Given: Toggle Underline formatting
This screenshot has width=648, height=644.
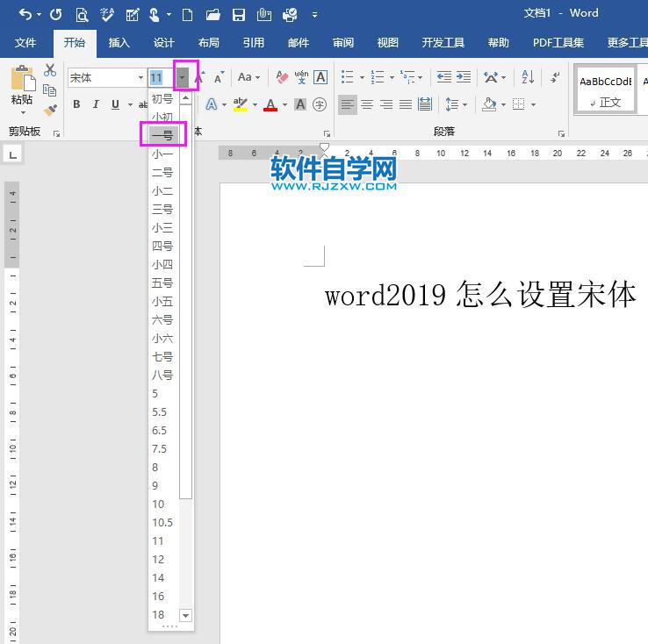Looking at the screenshot, I should click(115, 104).
